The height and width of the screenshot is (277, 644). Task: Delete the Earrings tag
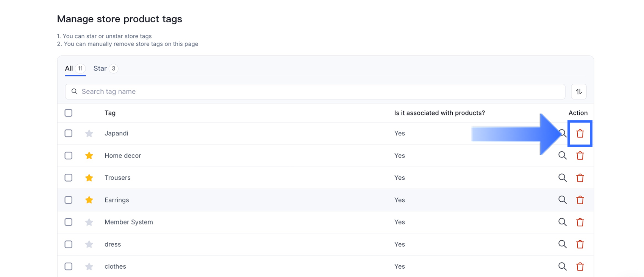coord(580,200)
